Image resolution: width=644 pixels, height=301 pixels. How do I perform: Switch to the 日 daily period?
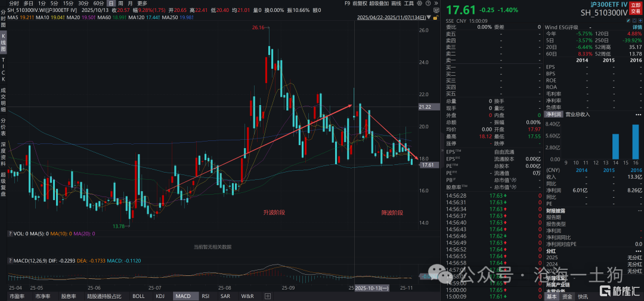[111, 4]
